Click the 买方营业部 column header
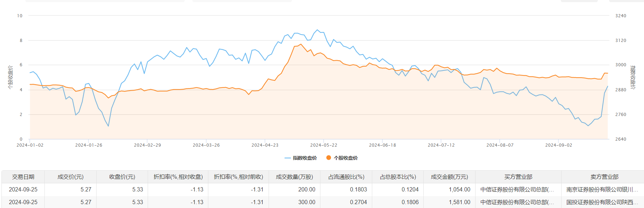Viewport: 644px width, 208px height. (518, 177)
